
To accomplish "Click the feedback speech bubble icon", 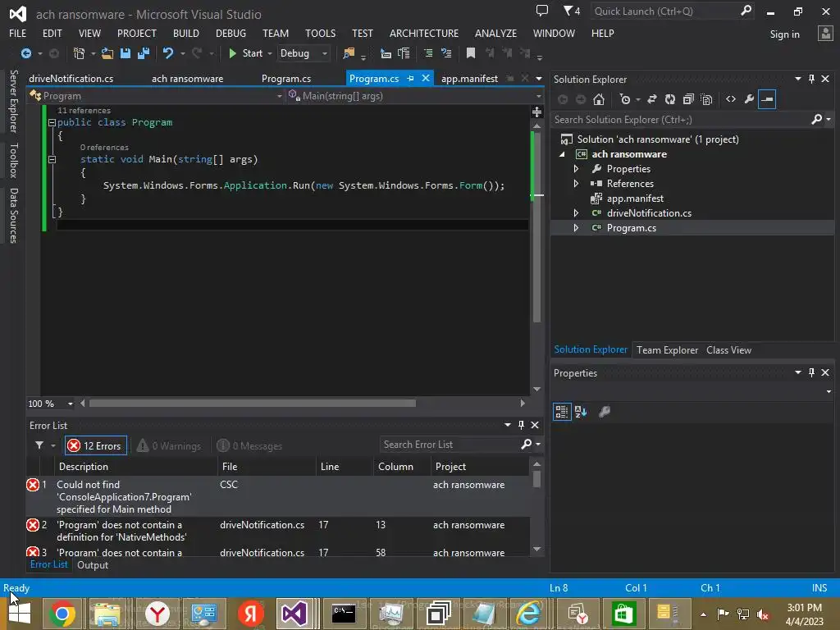I will (x=542, y=11).
